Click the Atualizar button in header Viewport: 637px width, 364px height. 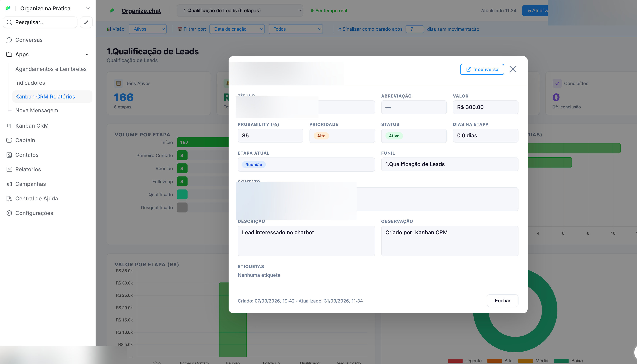(535, 11)
